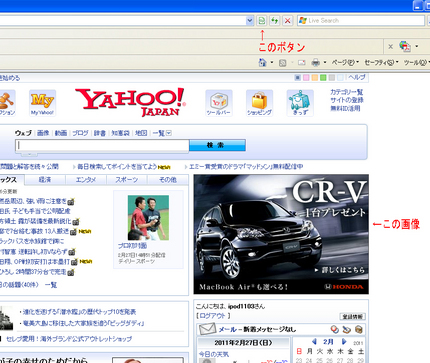
Task: Click the brown box icon in the mail row
Action: (359, 329)
